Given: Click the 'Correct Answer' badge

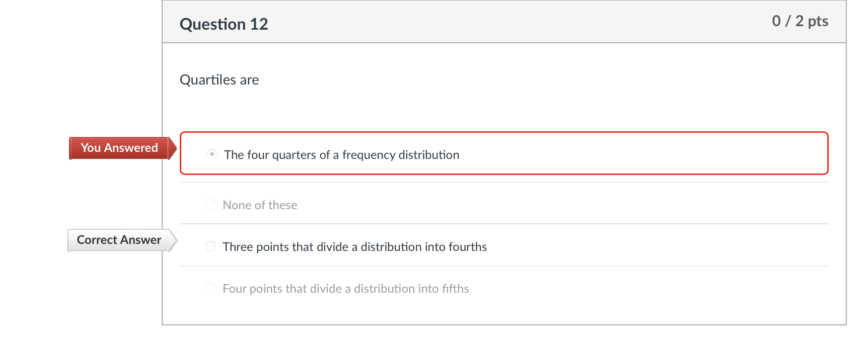Looking at the screenshot, I should pos(119,240).
